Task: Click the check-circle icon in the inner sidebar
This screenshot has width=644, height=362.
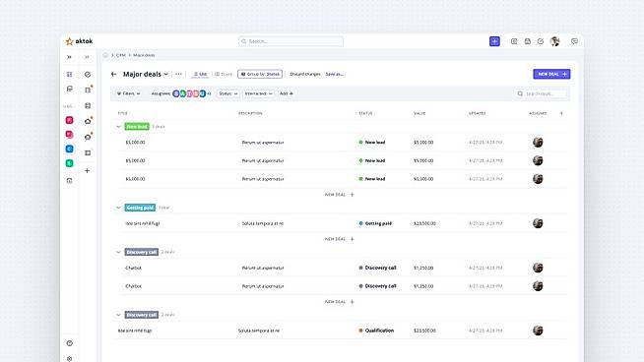Action: [x=88, y=75]
